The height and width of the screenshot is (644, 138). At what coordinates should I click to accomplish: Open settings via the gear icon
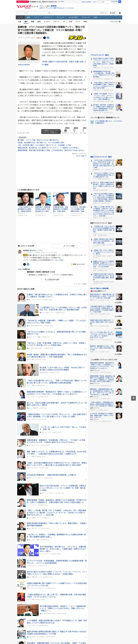tap(120, 13)
